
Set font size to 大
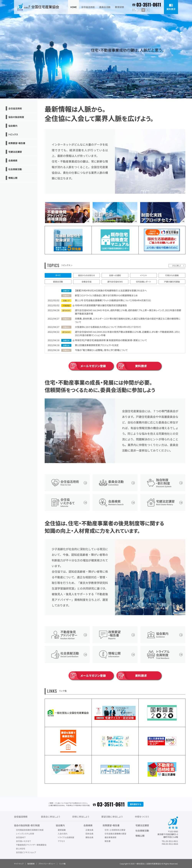tap(147, 10)
